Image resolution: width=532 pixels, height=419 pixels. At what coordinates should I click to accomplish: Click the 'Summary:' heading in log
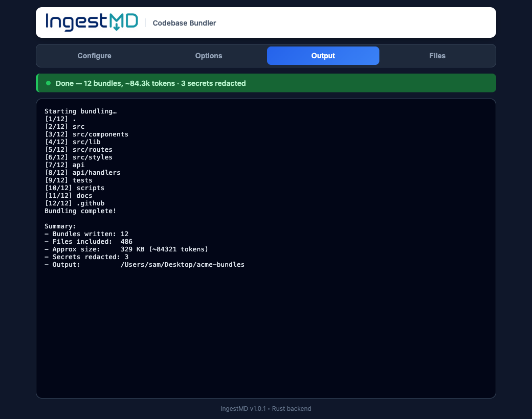point(60,226)
